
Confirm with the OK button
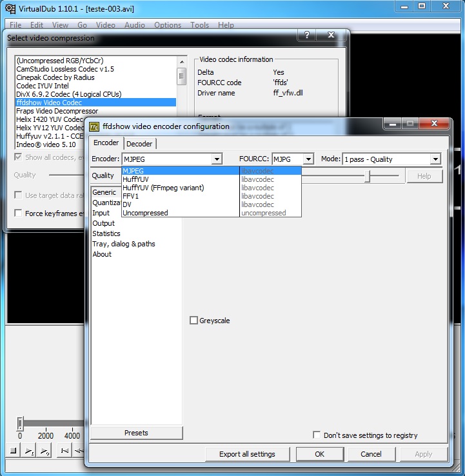tap(320, 454)
